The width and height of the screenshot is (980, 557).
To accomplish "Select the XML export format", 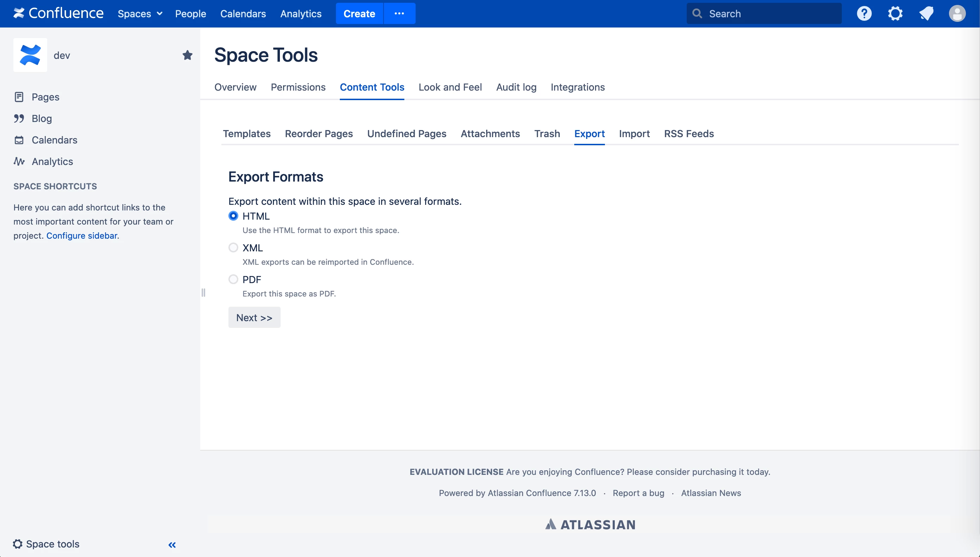I will click(x=233, y=247).
